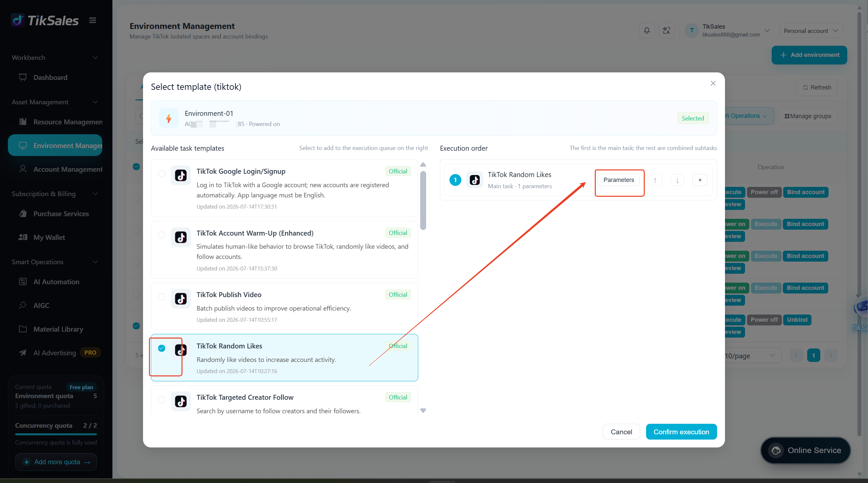Viewport: 868px width, 483px height.
Task: Collapse the sidebar with hamburger icon
Action: 93,20
